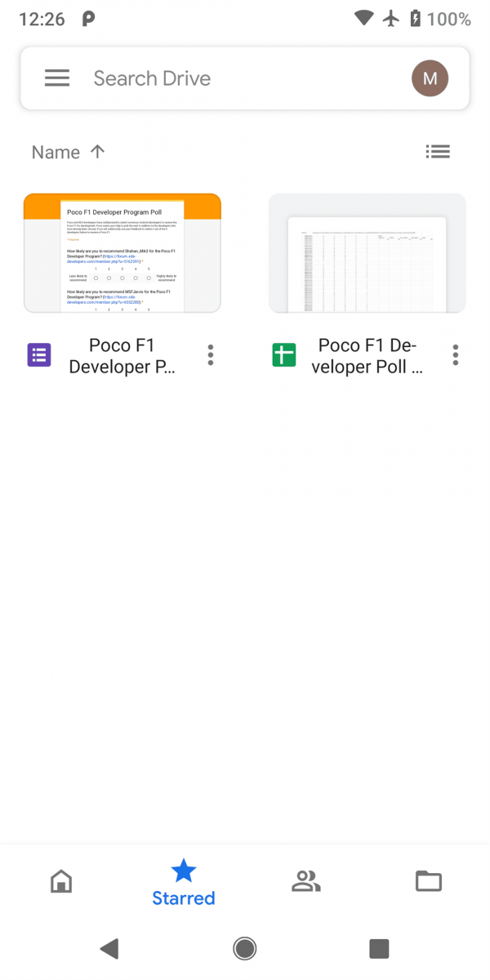Screen dimensions: 490x980
Task: Switch to list view layout
Action: tap(438, 151)
